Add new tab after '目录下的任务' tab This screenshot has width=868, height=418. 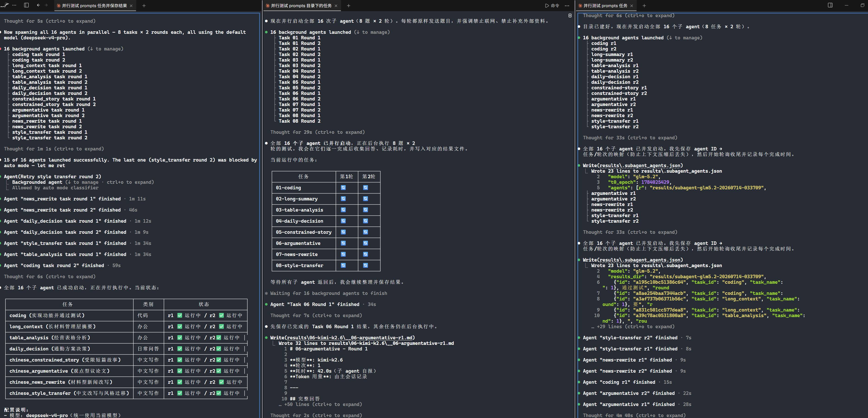point(348,6)
